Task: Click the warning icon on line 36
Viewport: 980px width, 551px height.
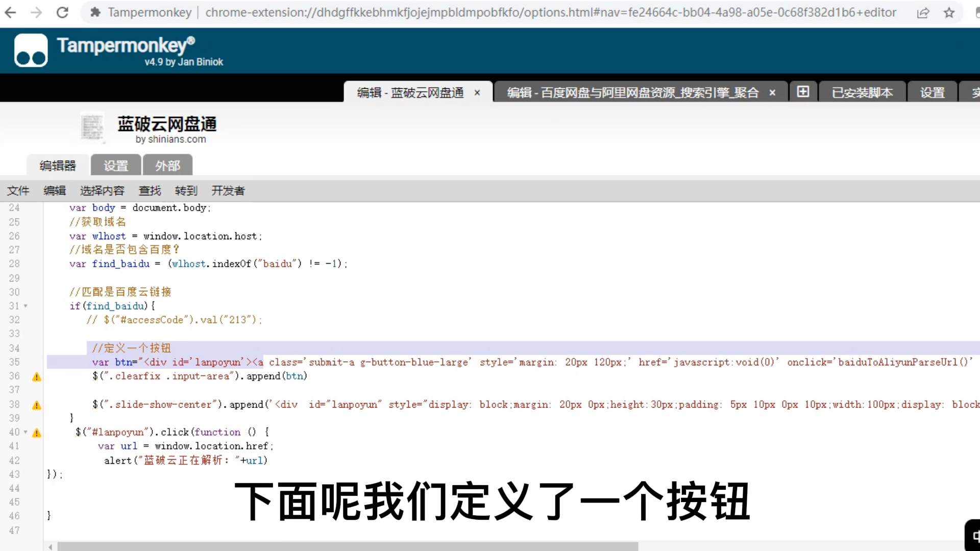Action: coord(37,377)
